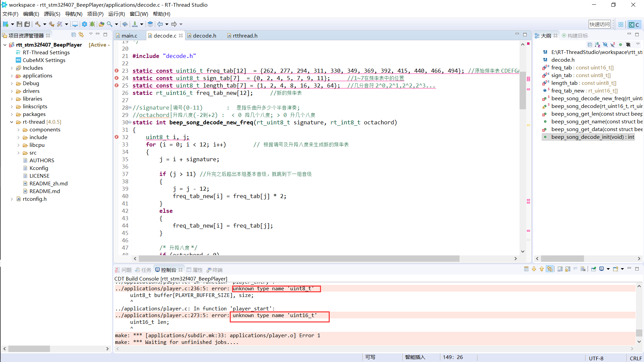This screenshot has height=362, width=644.
Task: Open the dropdown next to the run button
Action: click(x=141, y=24)
